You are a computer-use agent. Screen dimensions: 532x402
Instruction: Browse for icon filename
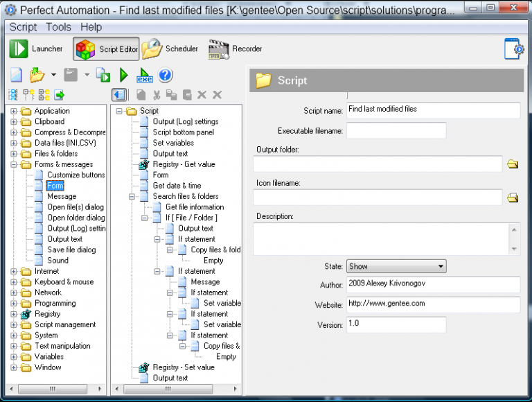point(513,198)
